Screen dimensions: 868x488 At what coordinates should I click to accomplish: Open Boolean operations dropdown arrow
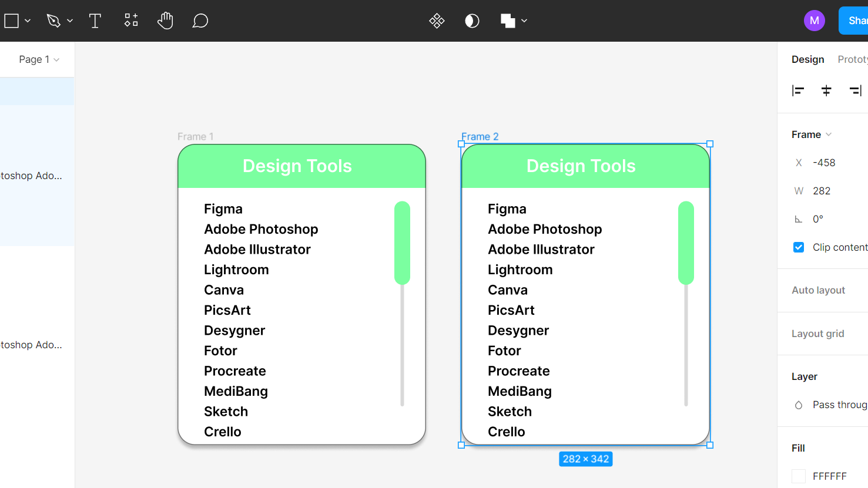(524, 21)
